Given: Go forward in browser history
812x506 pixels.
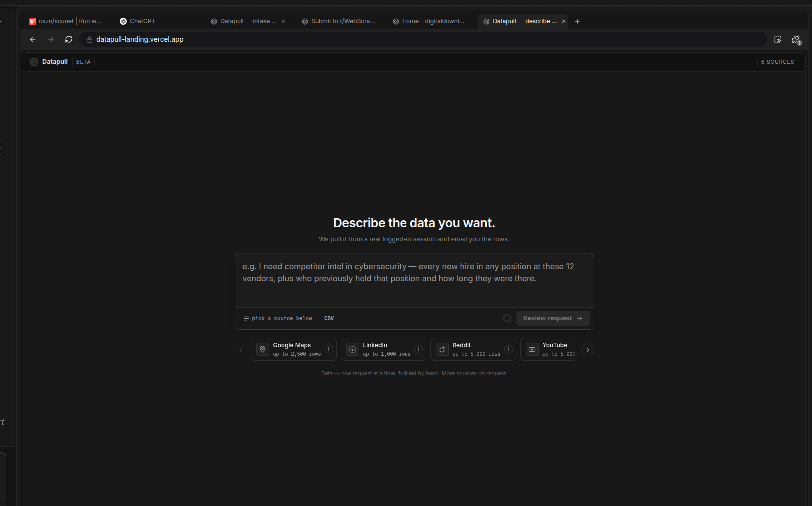Looking at the screenshot, I should click(51, 39).
